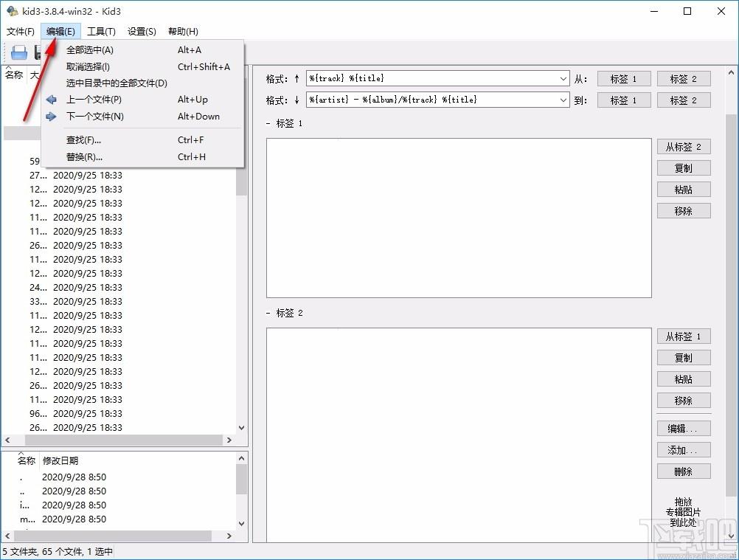Select 选中目录中的全部文件(D) entry
Screen dimensions: 739x560
point(143,83)
